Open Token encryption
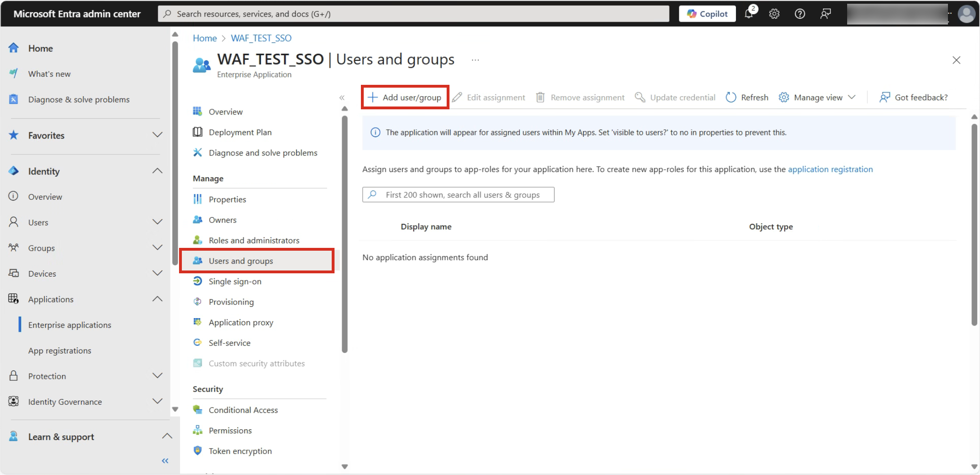The image size is (980, 475). pyautogui.click(x=240, y=451)
